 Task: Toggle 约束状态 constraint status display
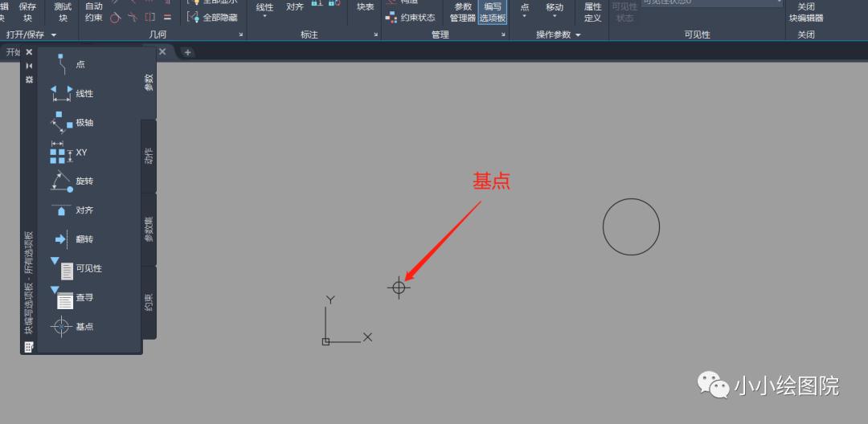[x=411, y=18]
